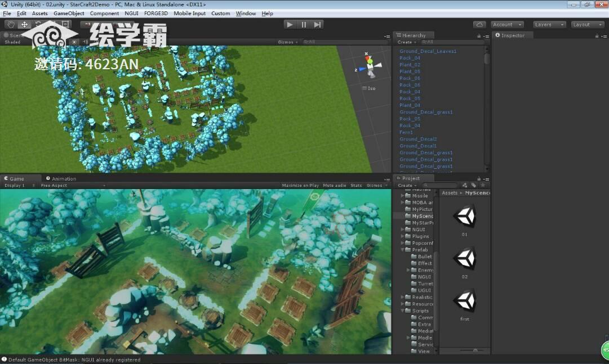The height and width of the screenshot is (364, 609).
Task: Open the Display 1 dropdown
Action: tap(19, 186)
